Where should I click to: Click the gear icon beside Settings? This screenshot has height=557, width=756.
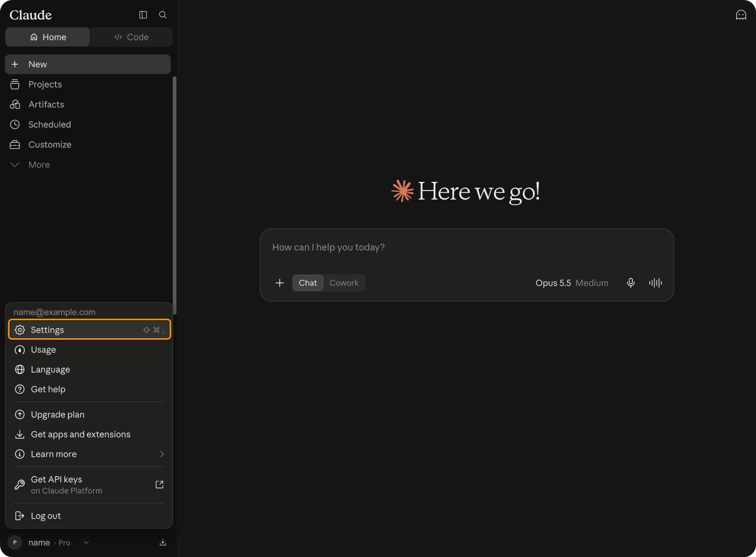[20, 330]
